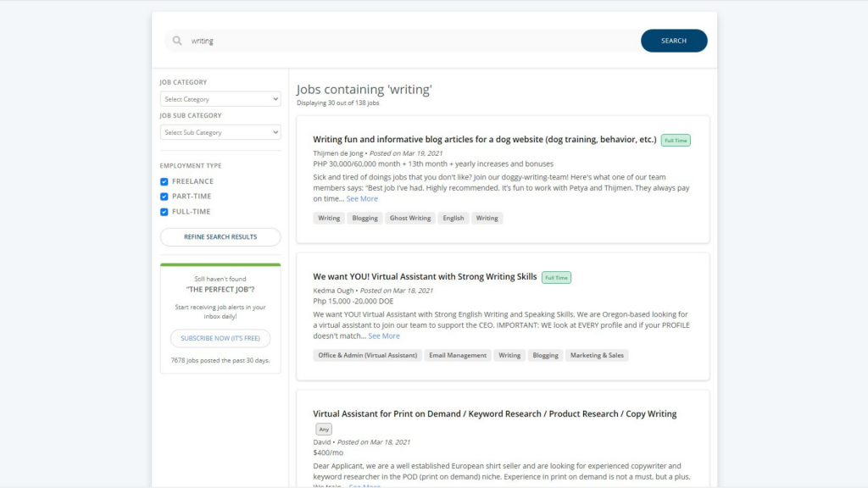Open Virtual Assistant Strong Writing Skills job

pyautogui.click(x=425, y=277)
